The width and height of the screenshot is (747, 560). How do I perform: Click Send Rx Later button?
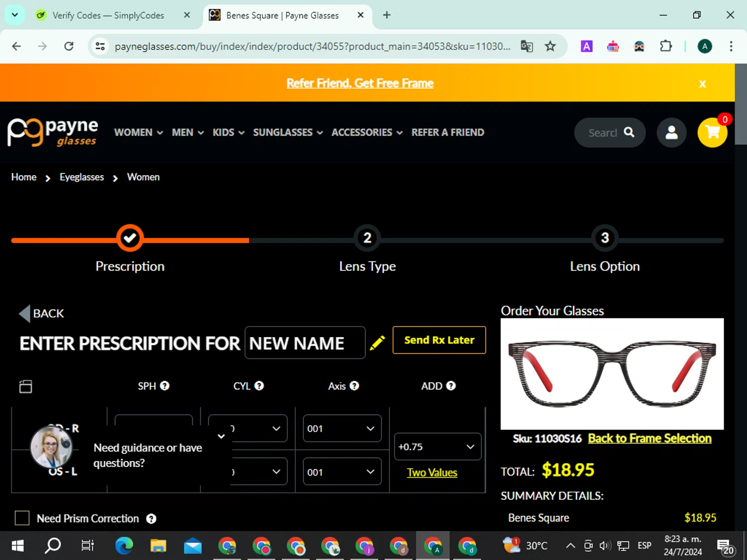pos(439,340)
